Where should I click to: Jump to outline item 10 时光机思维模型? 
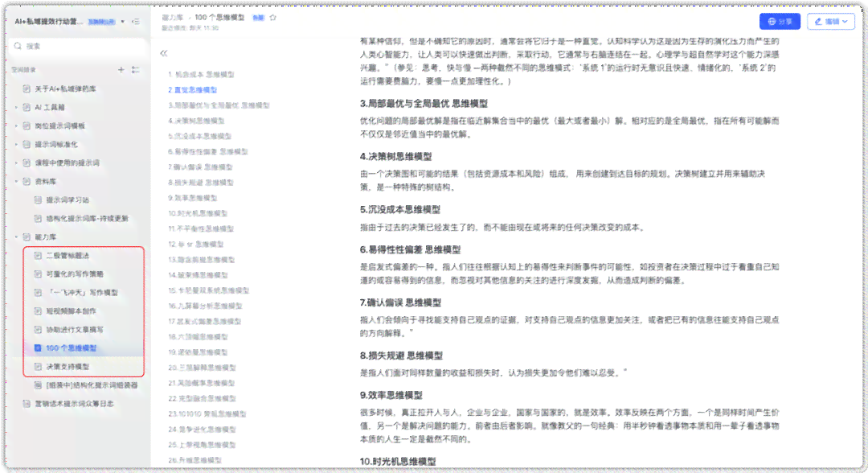coord(198,213)
